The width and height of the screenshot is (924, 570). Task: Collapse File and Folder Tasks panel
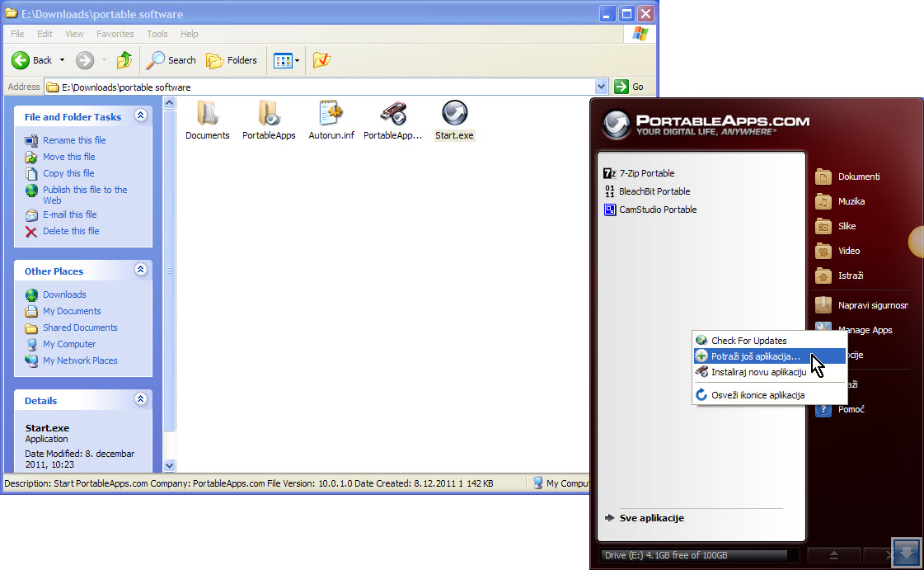tap(140, 115)
